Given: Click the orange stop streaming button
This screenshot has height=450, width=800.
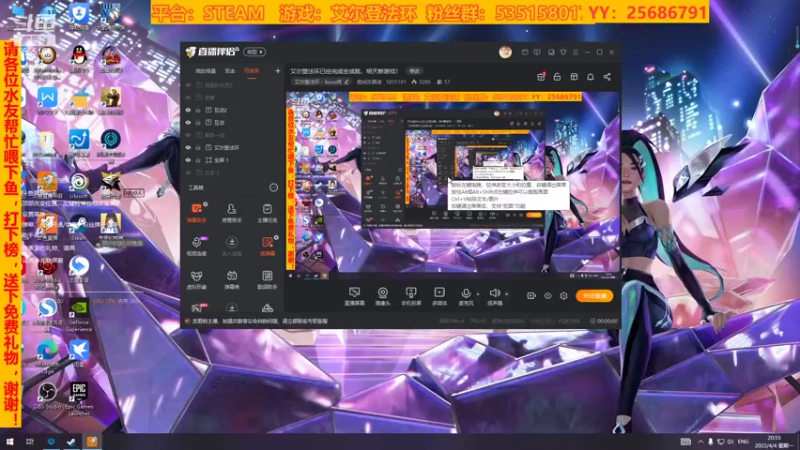Looking at the screenshot, I should (594, 296).
